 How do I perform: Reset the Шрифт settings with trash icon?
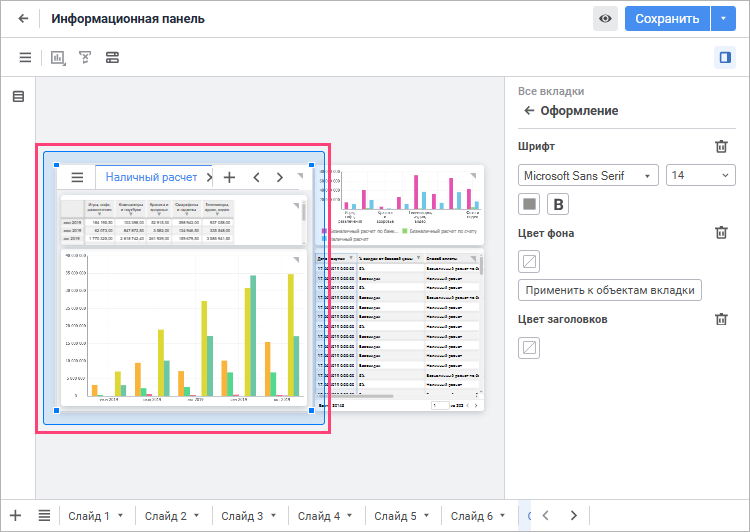pos(721,146)
